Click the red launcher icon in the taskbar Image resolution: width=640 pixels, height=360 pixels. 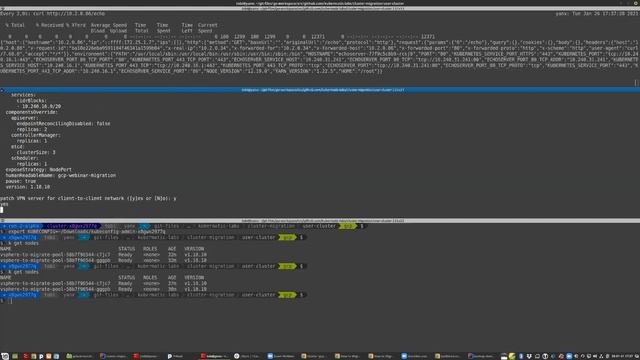click(26, 356)
